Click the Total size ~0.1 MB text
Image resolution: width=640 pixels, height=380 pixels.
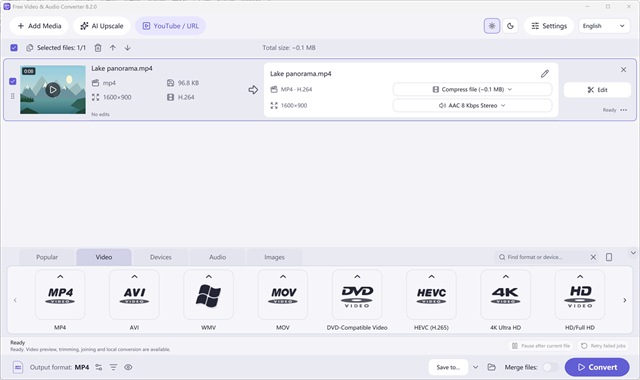pyautogui.click(x=289, y=48)
